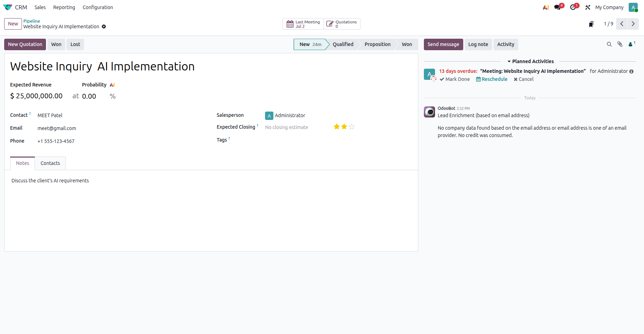
Task: Open the user avatar menu in top bar
Action: 633,7
